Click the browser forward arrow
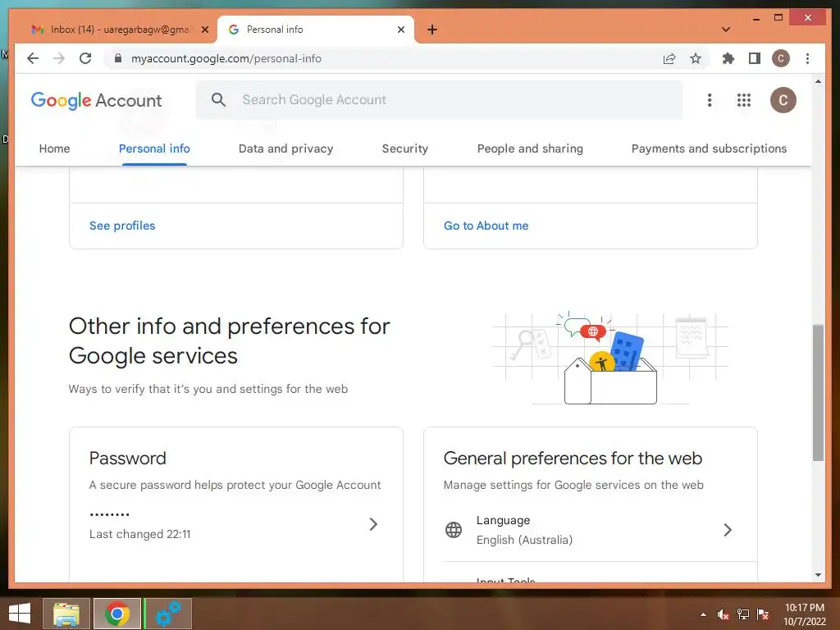Image resolution: width=840 pixels, height=630 pixels. (59, 58)
